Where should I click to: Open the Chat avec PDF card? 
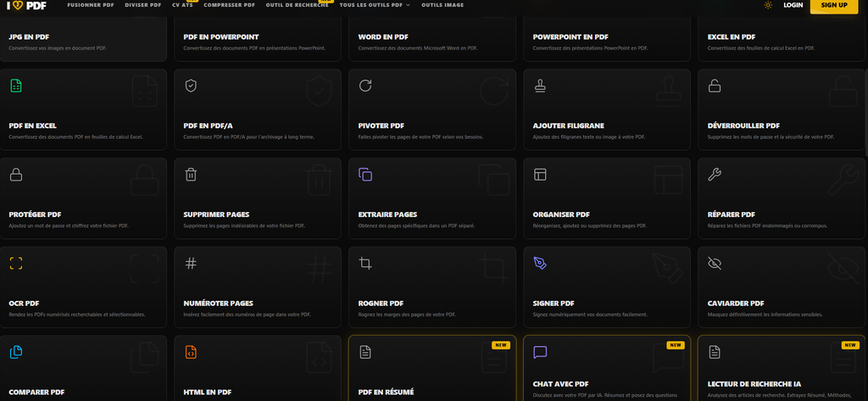[x=607, y=368]
